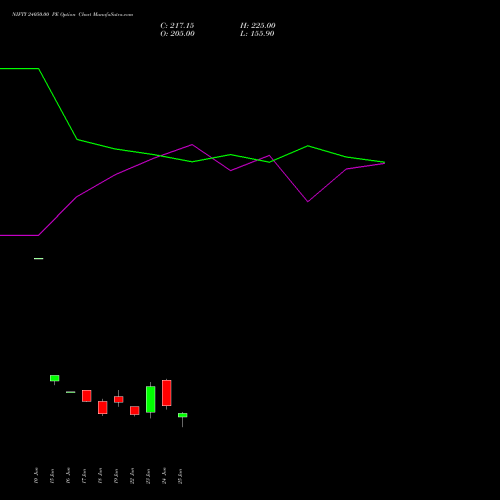Click the purple line's peak in the chart middle
This screenshot has width=500, height=500.
192,145
